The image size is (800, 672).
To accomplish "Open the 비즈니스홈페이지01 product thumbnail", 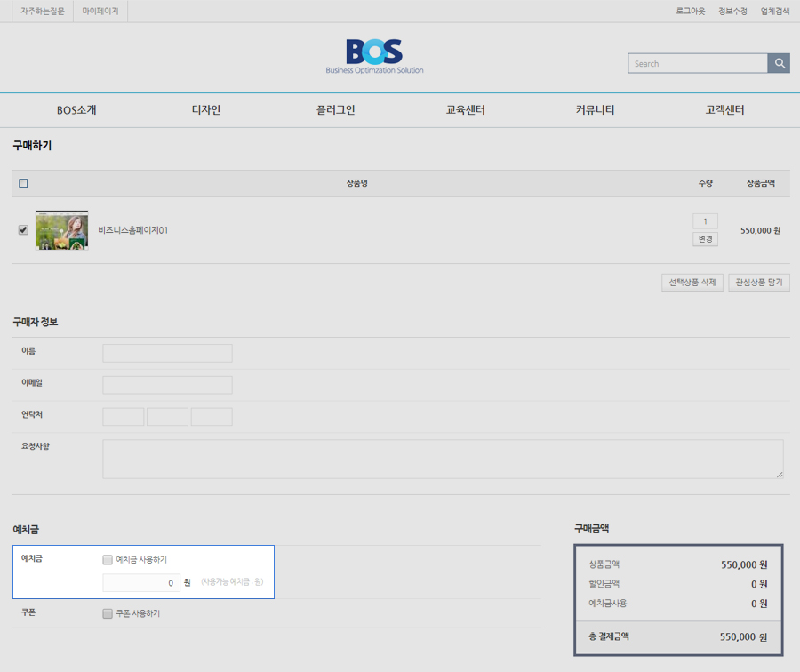I will (61, 230).
